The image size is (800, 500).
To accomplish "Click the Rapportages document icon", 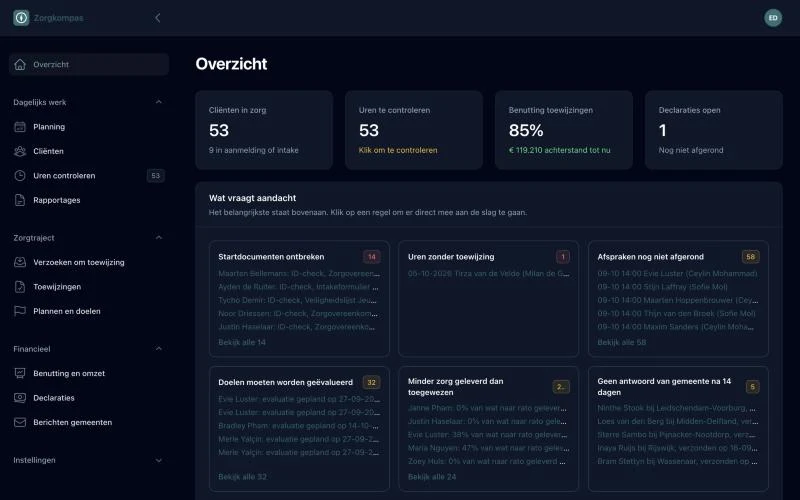I will click(20, 200).
